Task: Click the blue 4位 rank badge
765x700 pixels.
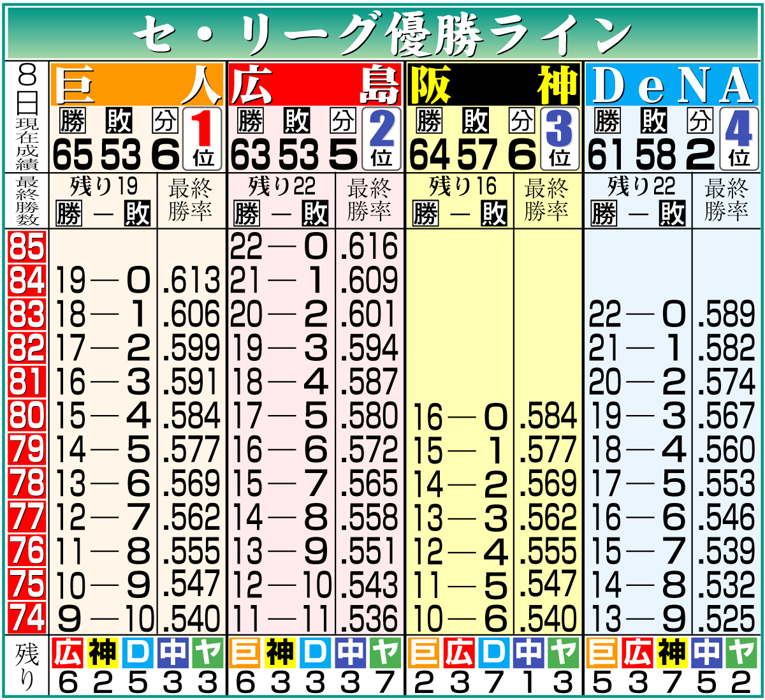Action: pyautogui.click(x=738, y=139)
